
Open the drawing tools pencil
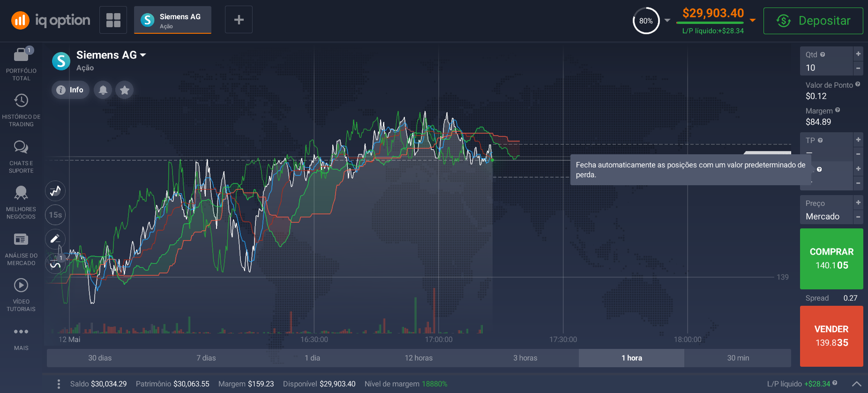[x=55, y=239]
